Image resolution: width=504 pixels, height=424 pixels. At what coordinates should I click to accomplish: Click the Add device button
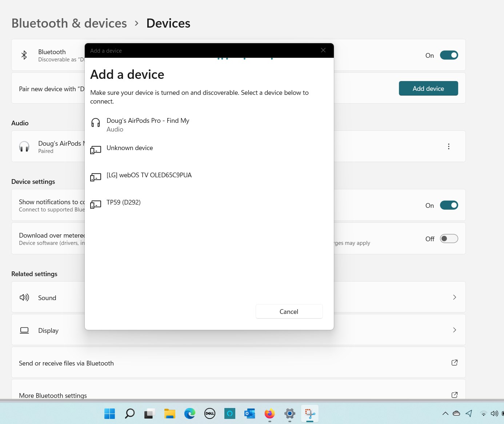tap(428, 88)
